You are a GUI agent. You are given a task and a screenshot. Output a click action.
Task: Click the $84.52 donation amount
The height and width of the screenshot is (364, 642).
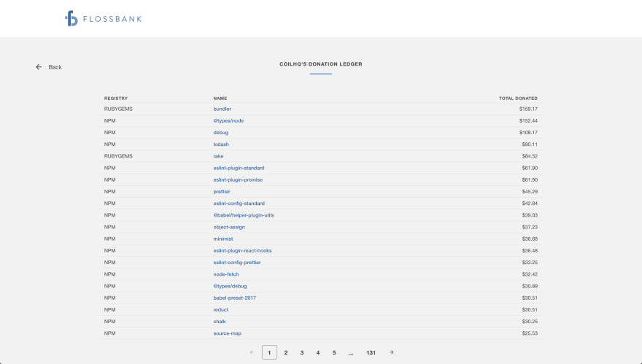point(530,156)
